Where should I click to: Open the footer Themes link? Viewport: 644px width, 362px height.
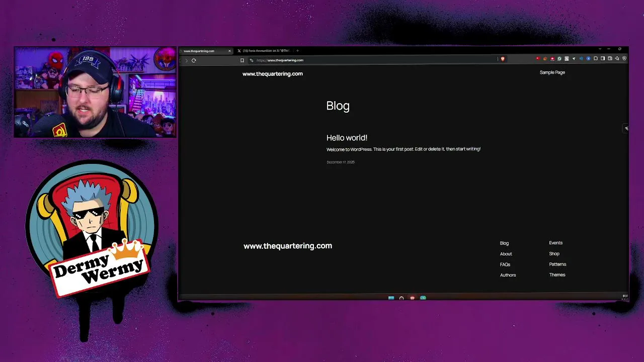point(557,275)
